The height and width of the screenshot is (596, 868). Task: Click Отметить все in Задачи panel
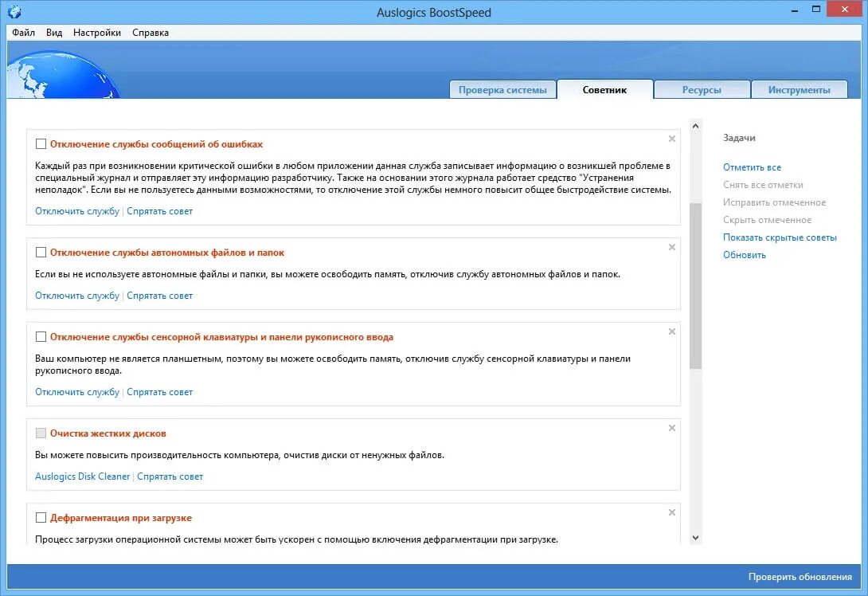(752, 167)
